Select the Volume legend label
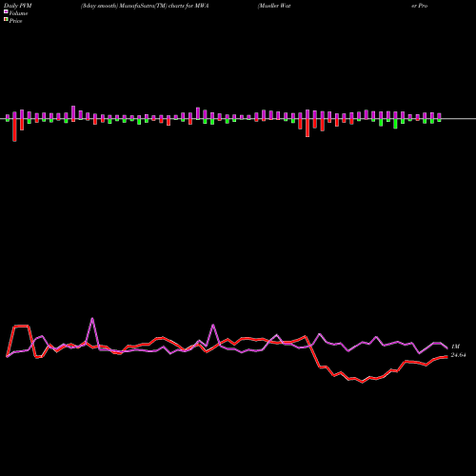The width and height of the screenshot is (476, 476). click(x=18, y=13)
